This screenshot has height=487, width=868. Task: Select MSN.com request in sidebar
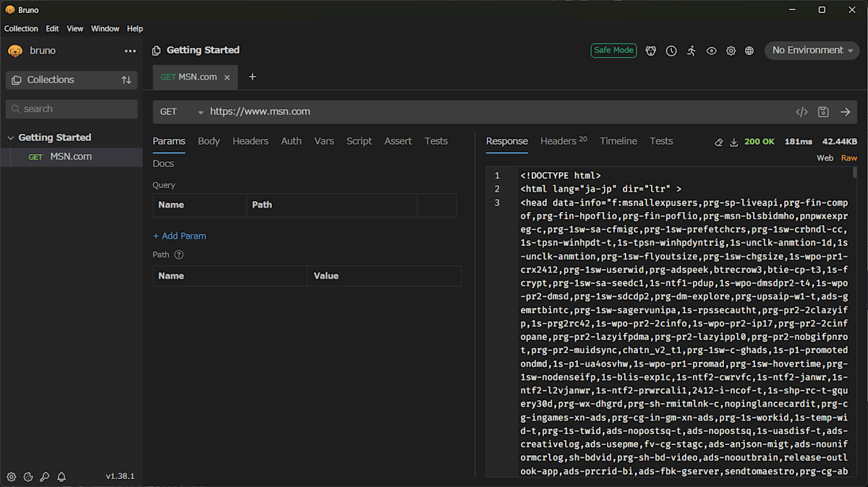point(71,157)
